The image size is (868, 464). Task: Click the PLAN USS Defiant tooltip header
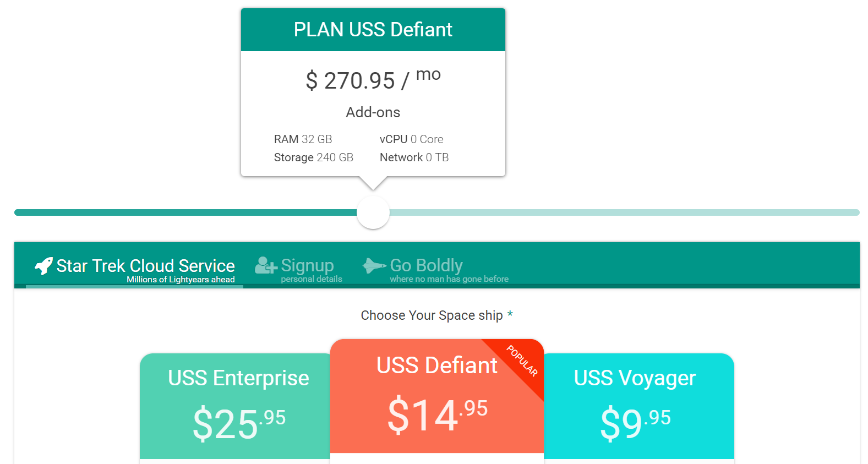[373, 30]
